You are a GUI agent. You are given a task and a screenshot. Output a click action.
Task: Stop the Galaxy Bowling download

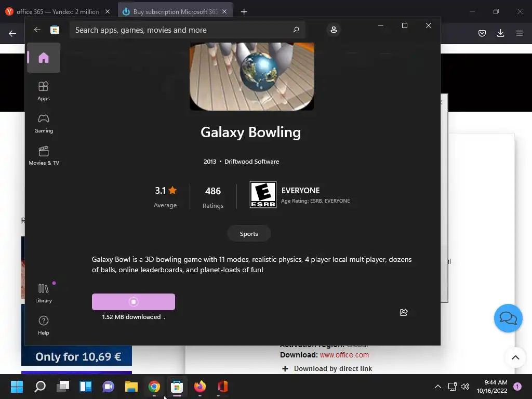click(x=134, y=302)
